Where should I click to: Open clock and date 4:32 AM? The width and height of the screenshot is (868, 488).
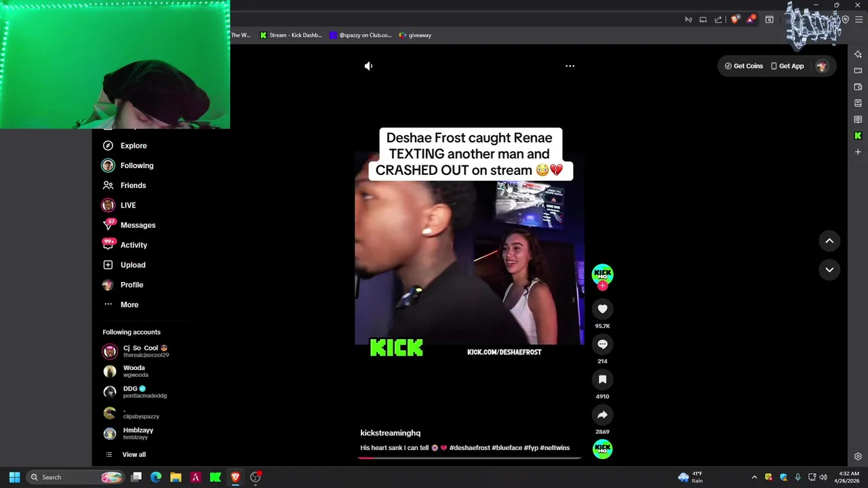[x=848, y=477]
